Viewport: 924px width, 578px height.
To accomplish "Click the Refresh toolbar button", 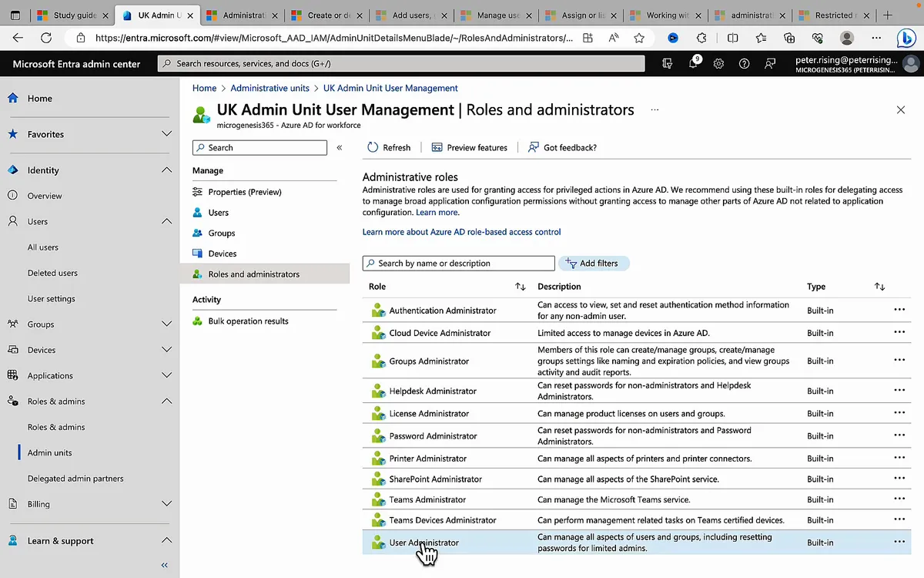I will (389, 147).
